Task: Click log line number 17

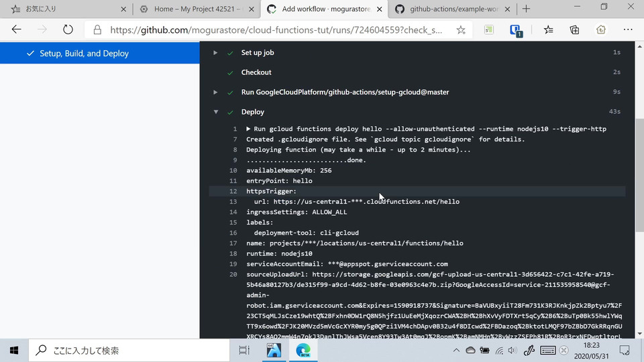Action: click(x=233, y=243)
